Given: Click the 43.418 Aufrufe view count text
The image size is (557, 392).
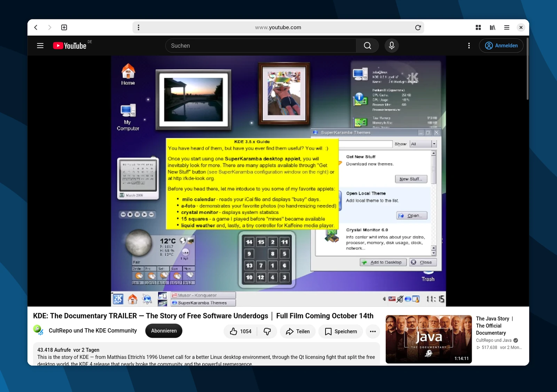Looking at the screenshot, I should pyautogui.click(x=54, y=350).
